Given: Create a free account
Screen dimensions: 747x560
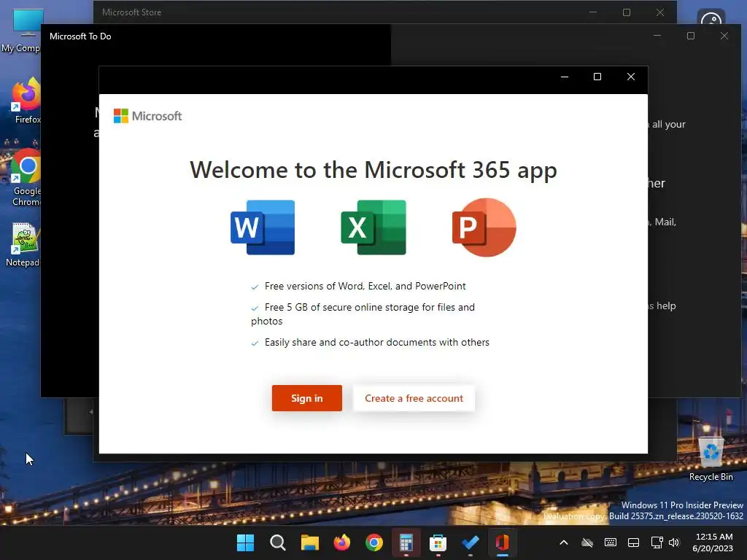Looking at the screenshot, I should [x=414, y=398].
